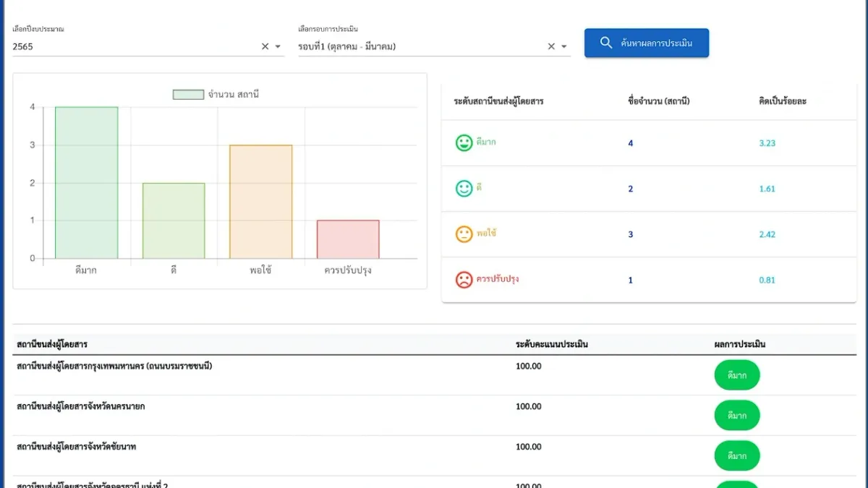
Task: Click station name สถานีขนส่งผู้โดยสารจังหวัดชัยนาท
Action: (x=76, y=447)
